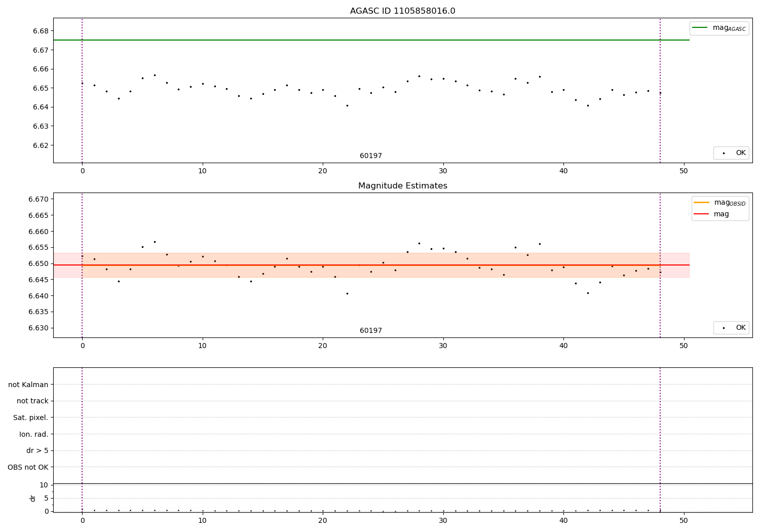Click the 'Sat. pixel.' row label

[x=31, y=417]
